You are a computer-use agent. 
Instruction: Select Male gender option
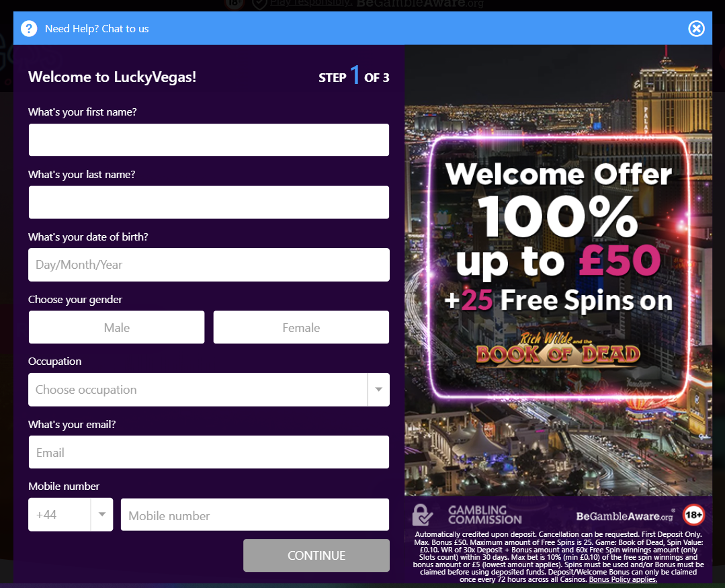click(x=116, y=327)
